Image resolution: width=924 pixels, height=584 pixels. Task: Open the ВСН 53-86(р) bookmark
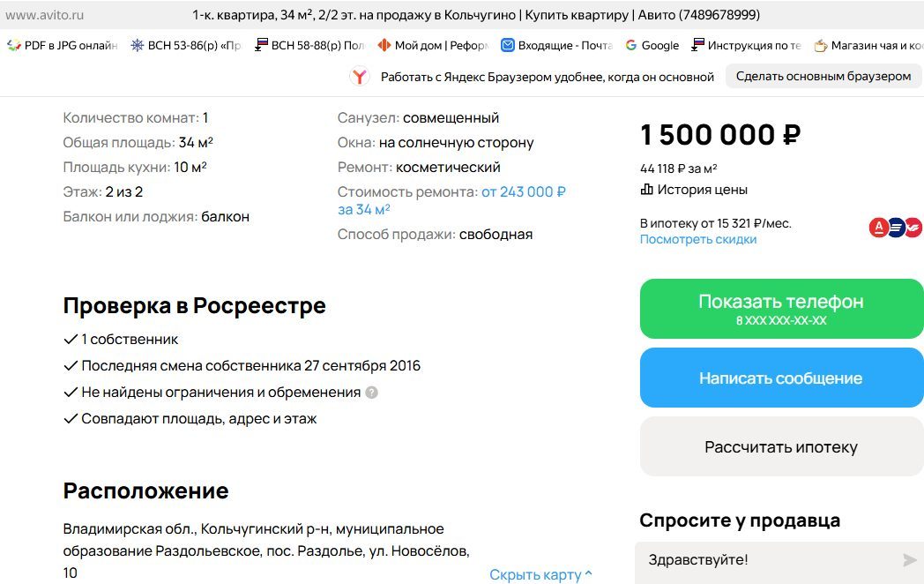pyautogui.click(x=186, y=45)
